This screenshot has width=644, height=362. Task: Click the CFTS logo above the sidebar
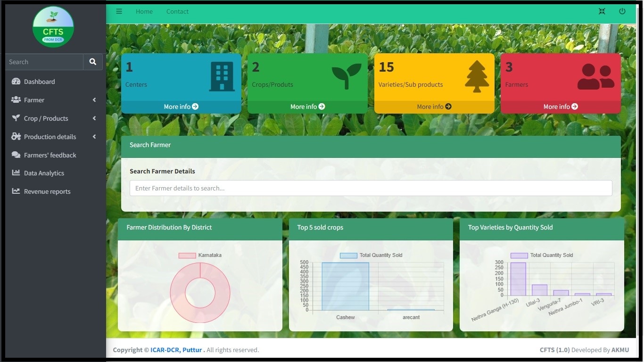pyautogui.click(x=53, y=26)
